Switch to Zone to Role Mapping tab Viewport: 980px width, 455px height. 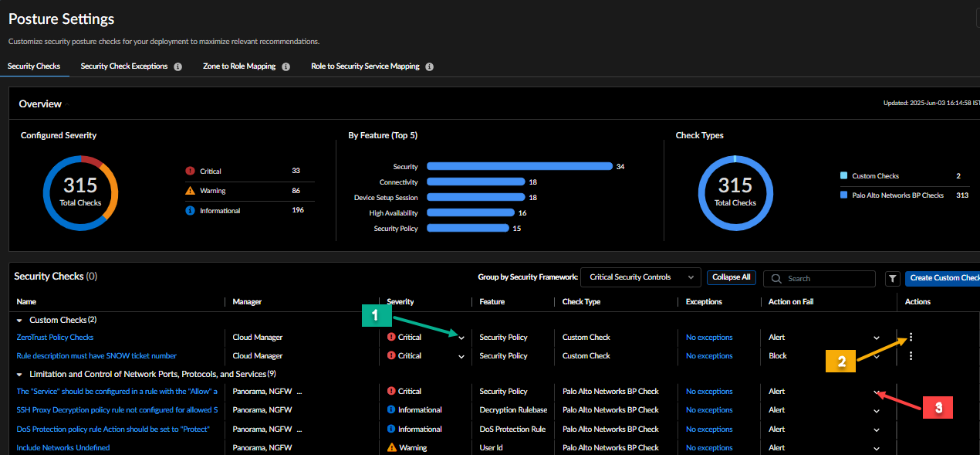[x=239, y=66]
